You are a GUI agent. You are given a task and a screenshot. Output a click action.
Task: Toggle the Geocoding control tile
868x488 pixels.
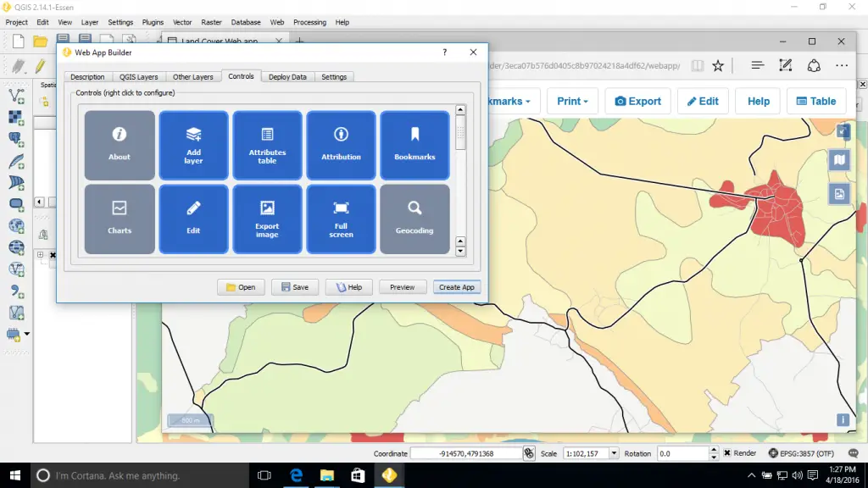point(415,219)
